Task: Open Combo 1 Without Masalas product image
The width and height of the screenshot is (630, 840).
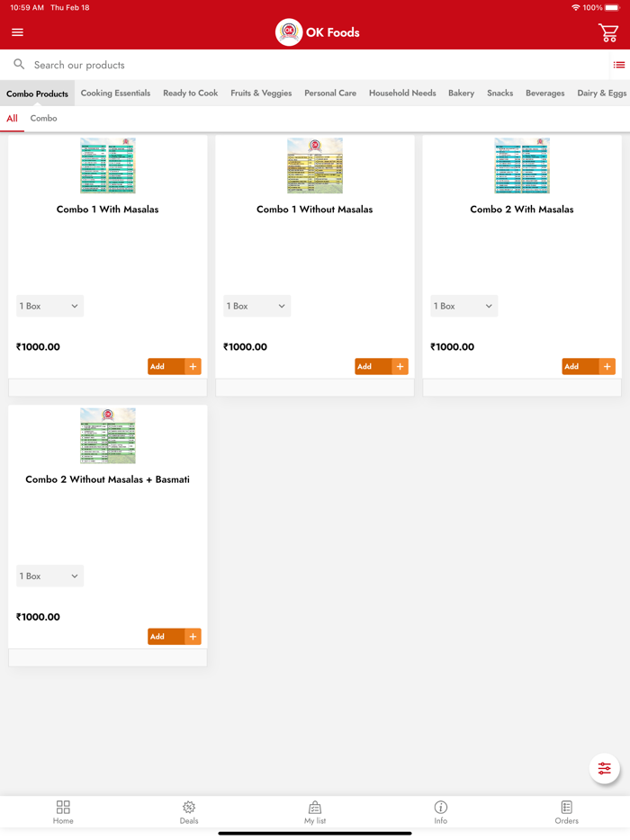Action: [315, 165]
